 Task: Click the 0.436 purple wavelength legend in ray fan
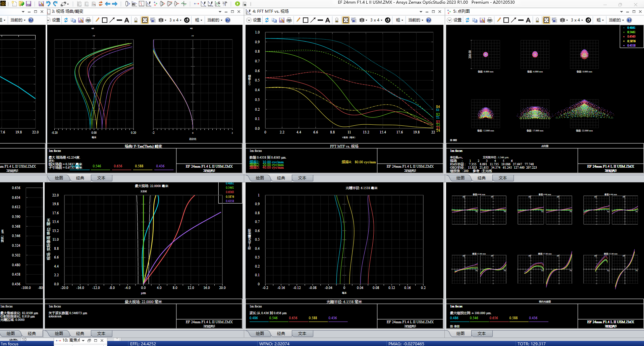[533, 318]
